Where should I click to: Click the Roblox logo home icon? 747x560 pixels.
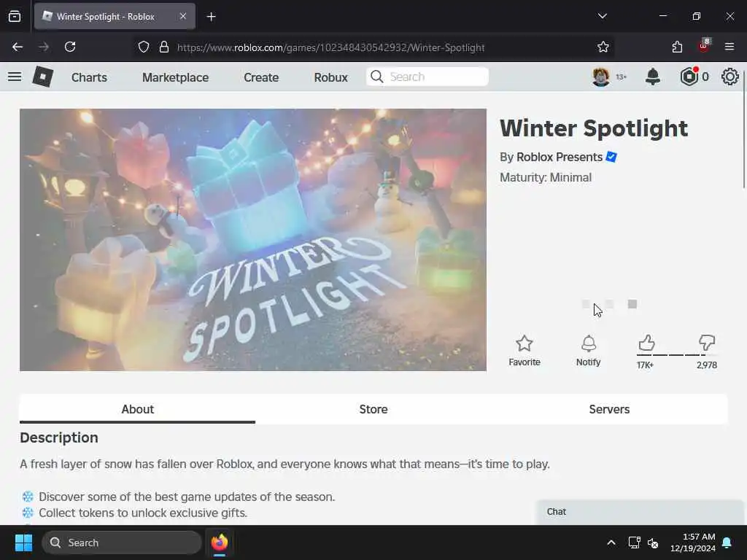pyautogui.click(x=43, y=77)
